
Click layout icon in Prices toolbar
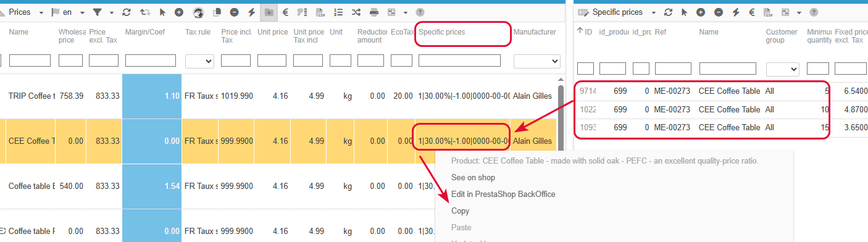(391, 12)
